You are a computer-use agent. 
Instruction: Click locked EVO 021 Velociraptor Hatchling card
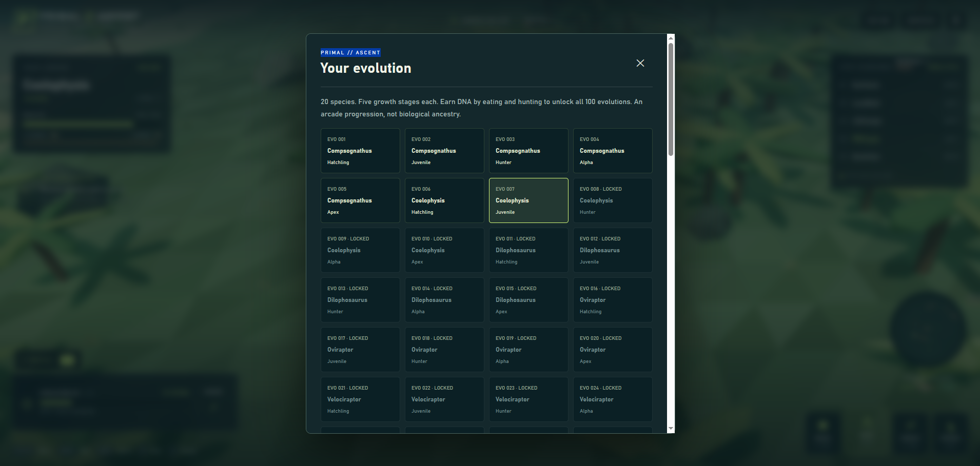pyautogui.click(x=360, y=399)
